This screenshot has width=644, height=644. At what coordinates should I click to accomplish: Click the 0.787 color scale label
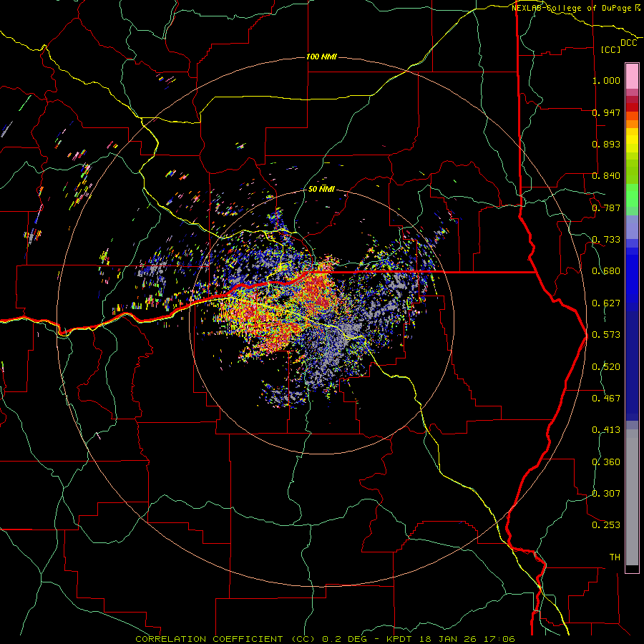606,208
